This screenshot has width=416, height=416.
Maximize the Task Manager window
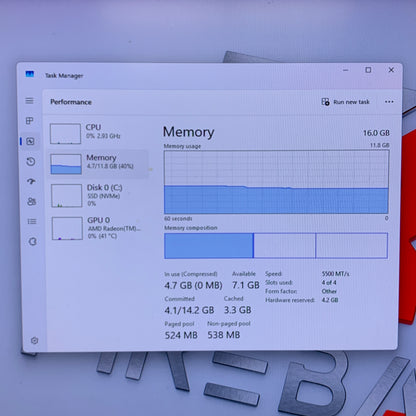pos(368,70)
